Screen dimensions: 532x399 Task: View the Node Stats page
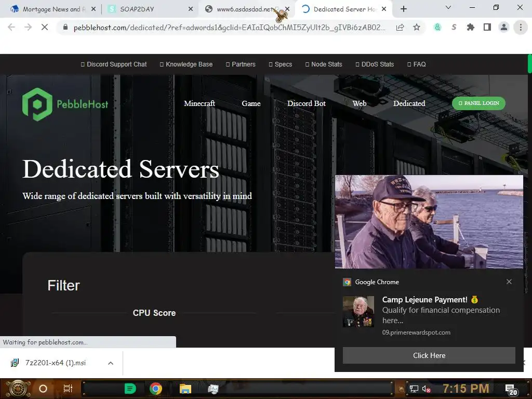pos(324,64)
